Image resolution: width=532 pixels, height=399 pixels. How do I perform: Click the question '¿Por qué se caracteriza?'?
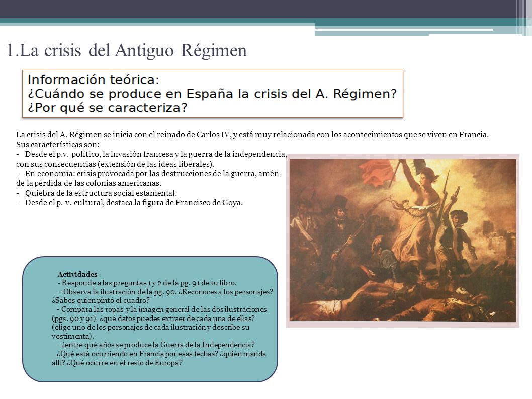[x=107, y=107]
